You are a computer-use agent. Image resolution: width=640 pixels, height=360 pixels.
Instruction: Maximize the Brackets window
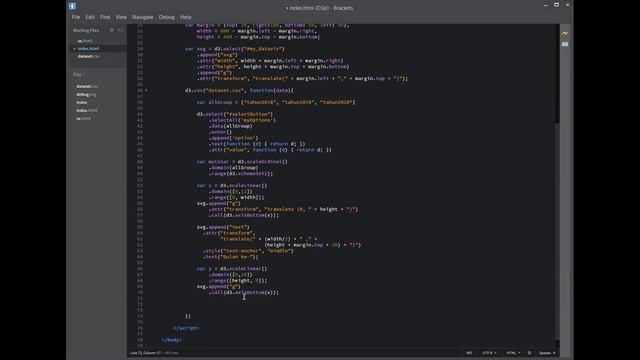(556, 5)
